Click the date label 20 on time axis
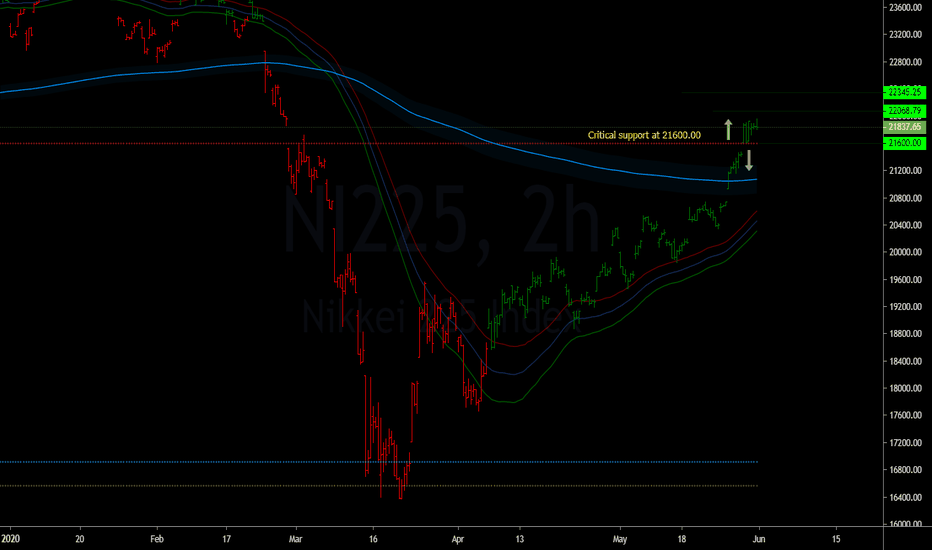 pyautogui.click(x=80, y=539)
